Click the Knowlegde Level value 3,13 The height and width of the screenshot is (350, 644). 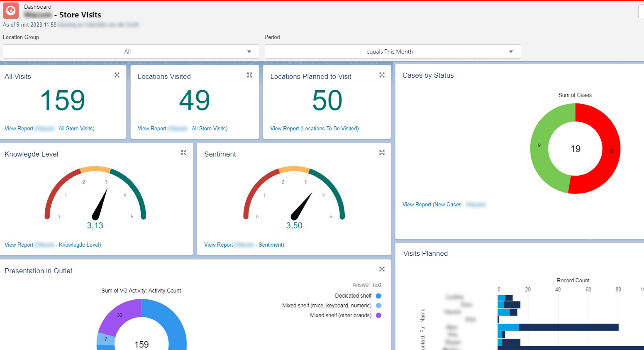pyautogui.click(x=95, y=226)
